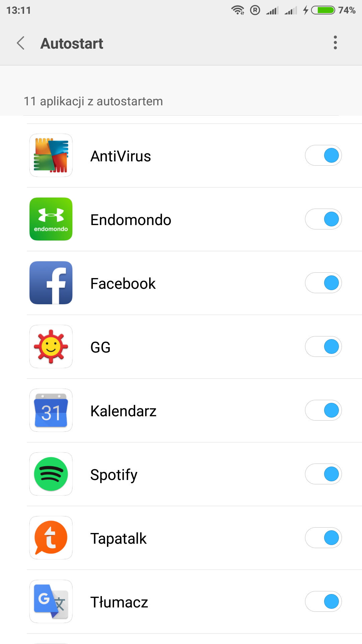Viewport: 362px width, 644px height.
Task: Tap the Wi-Fi status icon
Action: coord(238,10)
